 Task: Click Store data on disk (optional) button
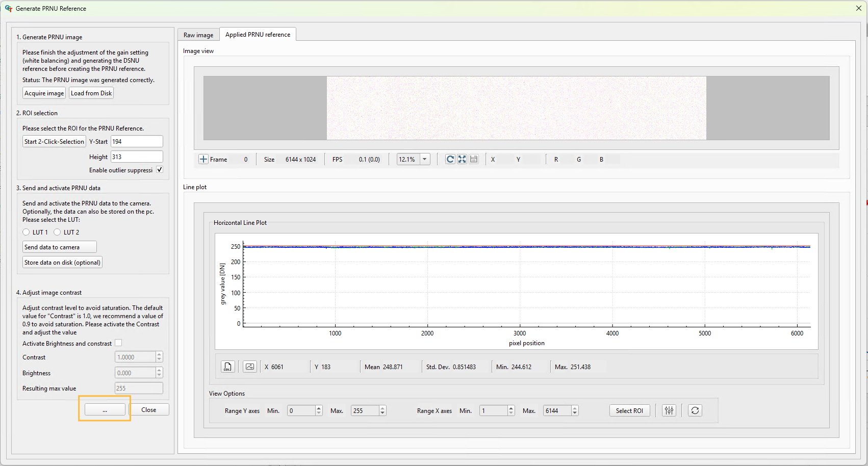(62, 262)
